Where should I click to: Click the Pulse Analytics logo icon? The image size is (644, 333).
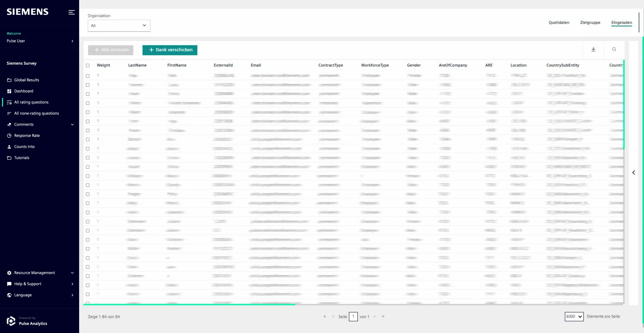point(11,321)
